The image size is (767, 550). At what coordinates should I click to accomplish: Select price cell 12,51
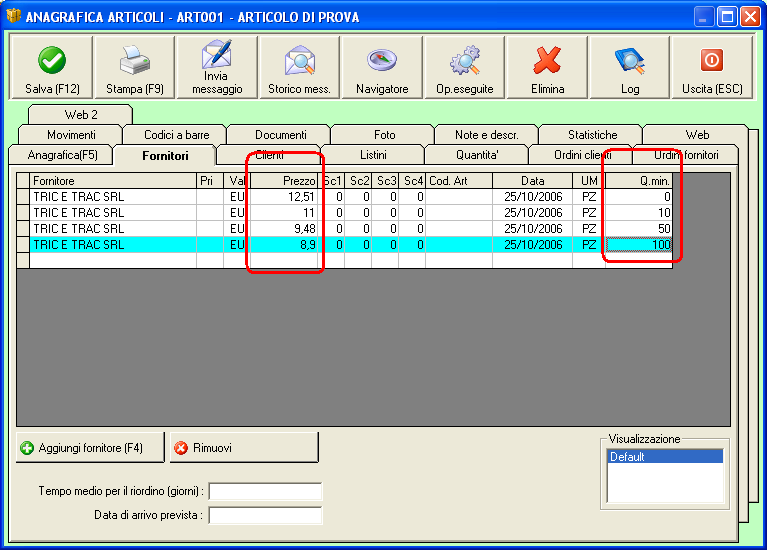pos(284,197)
